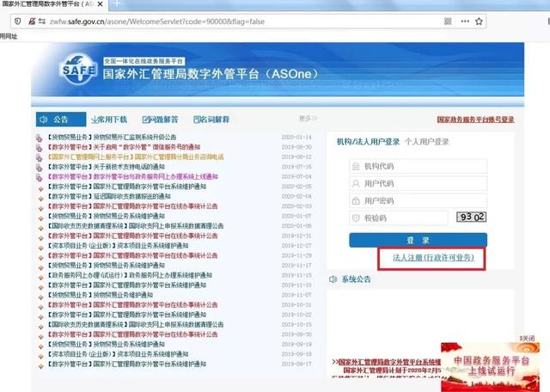Click 更多>> to see more announcements
Image resolution: width=550 pixels, height=392 pixels.
pos(308,119)
